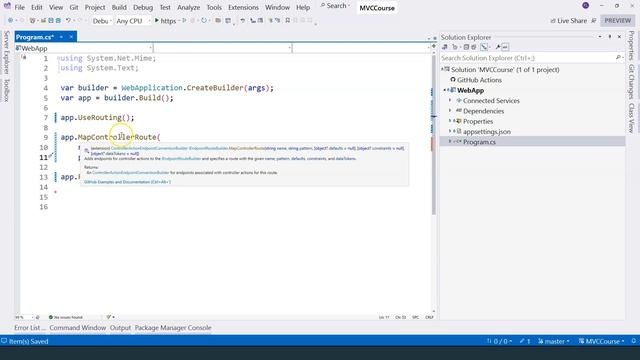This screenshot has width=640, height=360.
Task: Click Solution Explorer show all files icon
Action: pyautogui.click(x=474, y=47)
